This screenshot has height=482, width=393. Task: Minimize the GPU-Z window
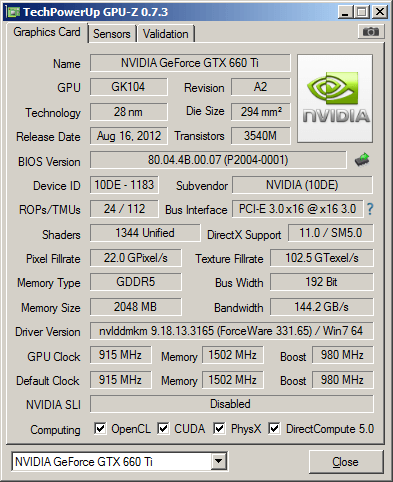[x=345, y=12]
